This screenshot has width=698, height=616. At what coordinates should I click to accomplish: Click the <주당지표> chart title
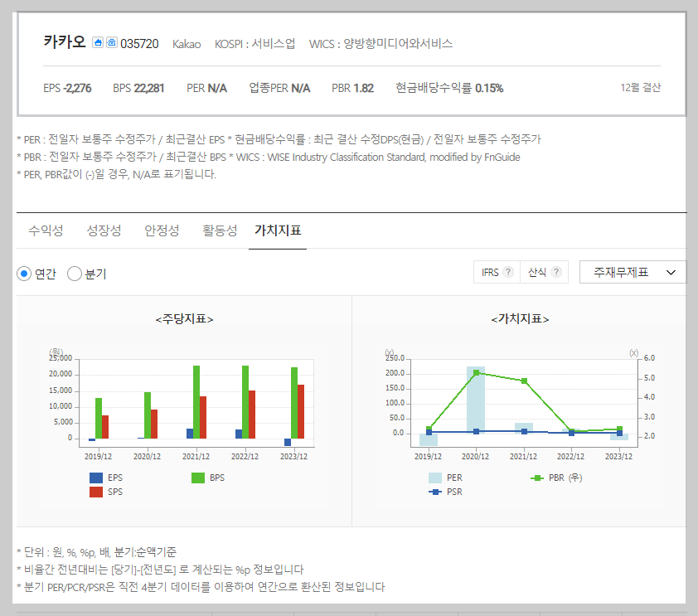(184, 319)
